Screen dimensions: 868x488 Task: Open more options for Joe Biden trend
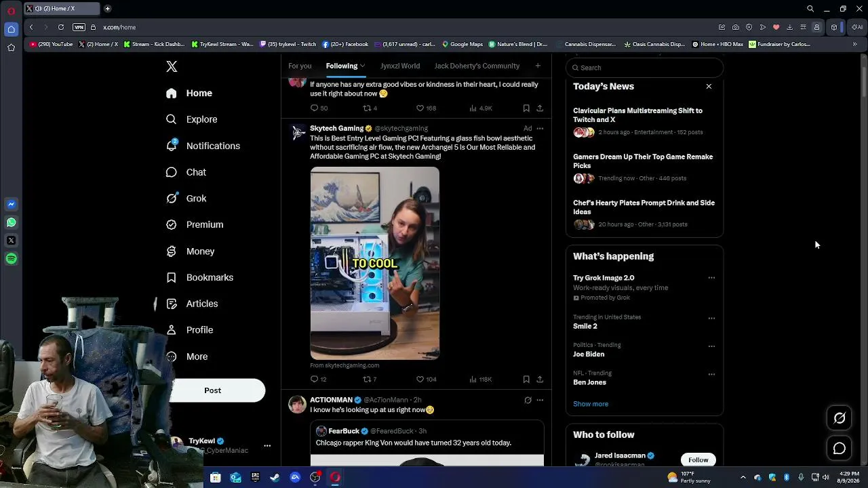pos(711,346)
